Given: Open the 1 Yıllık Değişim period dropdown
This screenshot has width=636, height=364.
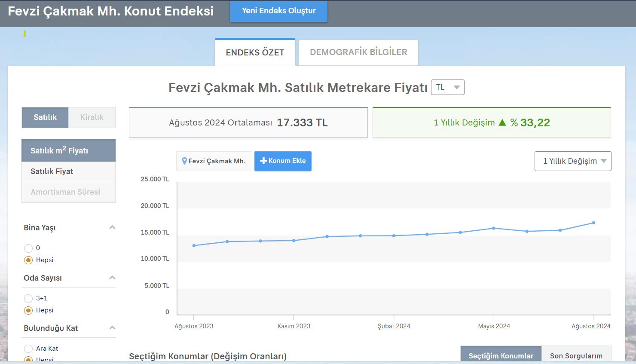Looking at the screenshot, I should 573,161.
